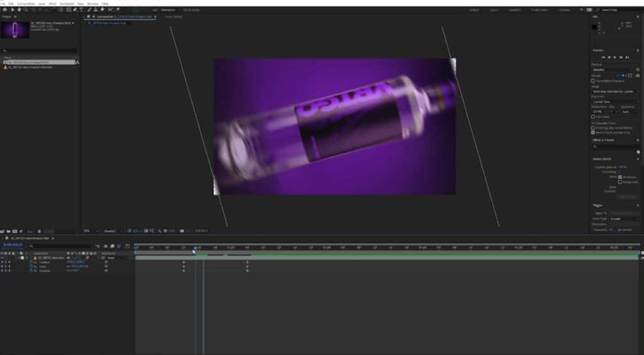This screenshot has width=644, height=355.
Task: Open the Composition menu
Action: (x=26, y=3)
